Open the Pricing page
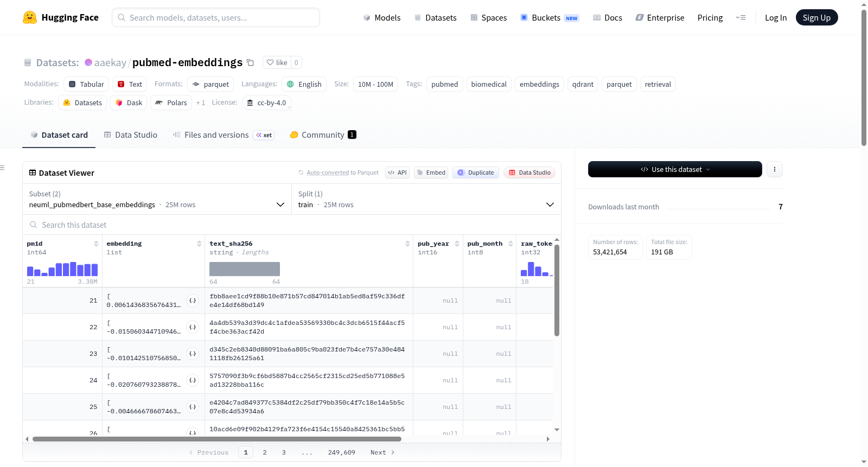This screenshot has height=467, width=868. click(x=710, y=17)
